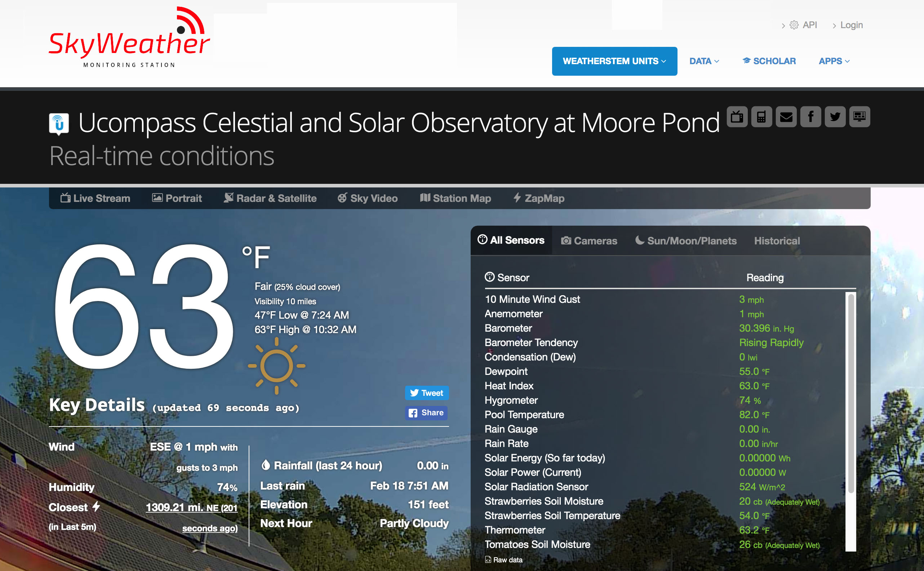Click the rainfall droplet icon
Screen dimensions: 924x571
tap(265, 465)
